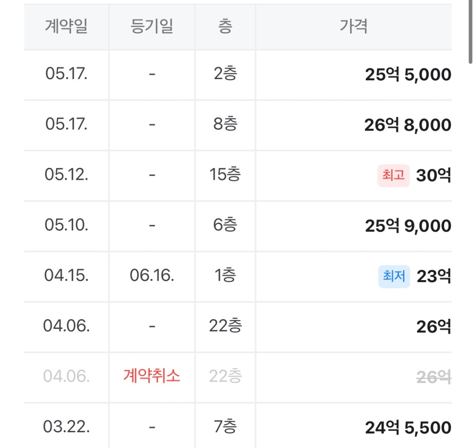The height and width of the screenshot is (448, 476).
Task: Click the 05.12. contract date
Action: click(66, 175)
